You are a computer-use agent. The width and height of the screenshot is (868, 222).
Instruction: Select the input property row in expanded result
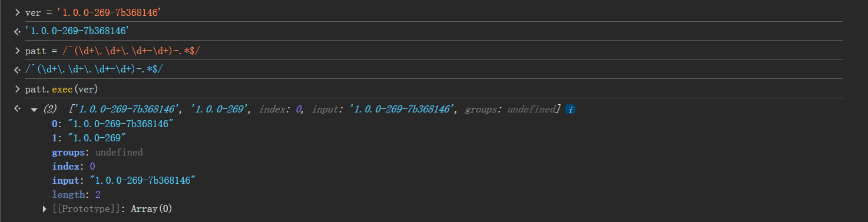point(124,180)
